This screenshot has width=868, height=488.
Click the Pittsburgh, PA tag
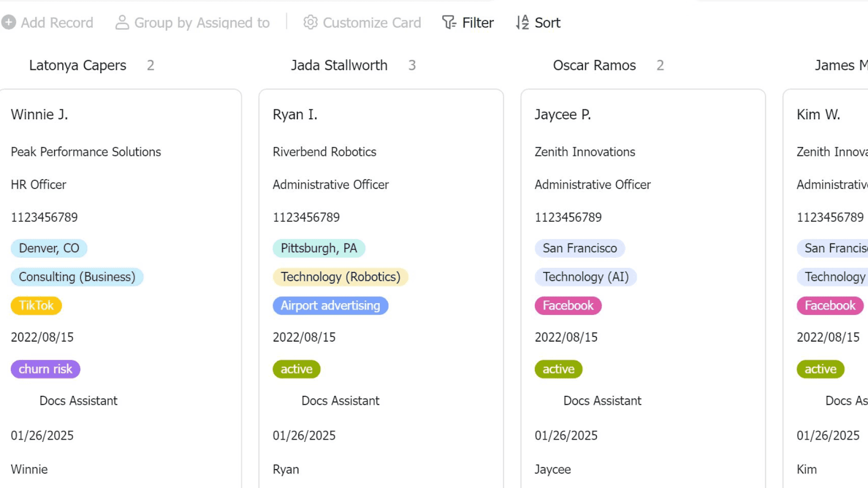pyautogui.click(x=319, y=248)
